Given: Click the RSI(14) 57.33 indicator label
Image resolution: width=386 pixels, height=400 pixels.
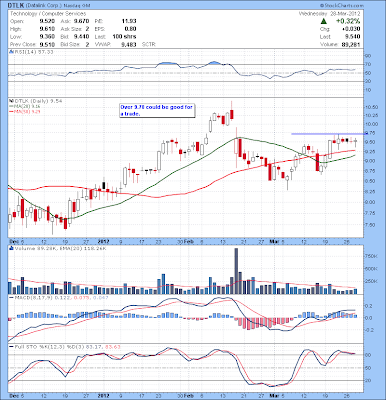Looking at the screenshot, I should pyautogui.click(x=34, y=52).
